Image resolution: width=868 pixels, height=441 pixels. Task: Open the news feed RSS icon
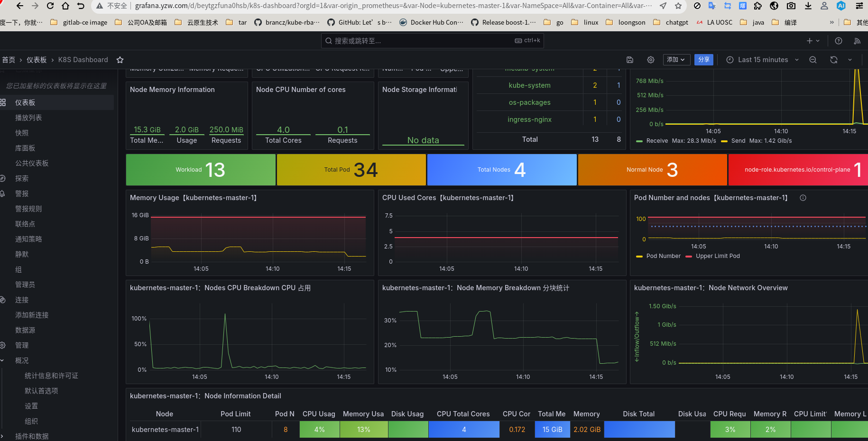pos(857,41)
